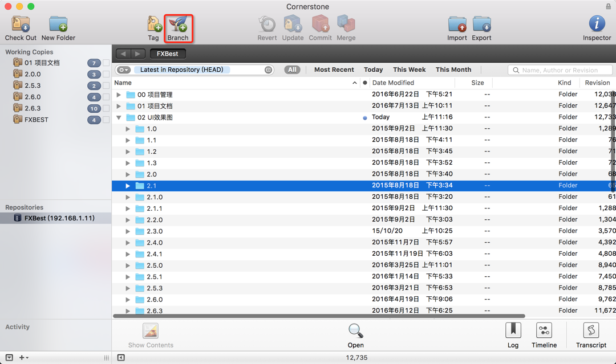
Task: Click the Revert toolbar icon
Action: coord(267,24)
